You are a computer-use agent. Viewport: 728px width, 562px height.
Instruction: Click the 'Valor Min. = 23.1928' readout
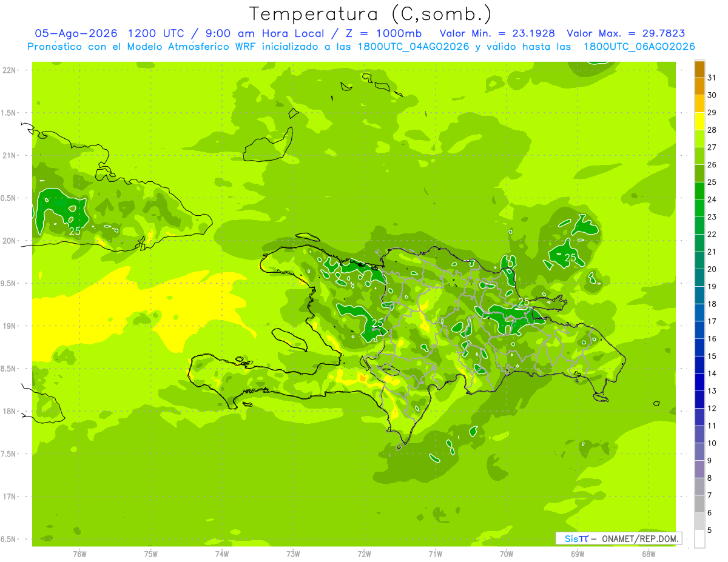pos(497,34)
